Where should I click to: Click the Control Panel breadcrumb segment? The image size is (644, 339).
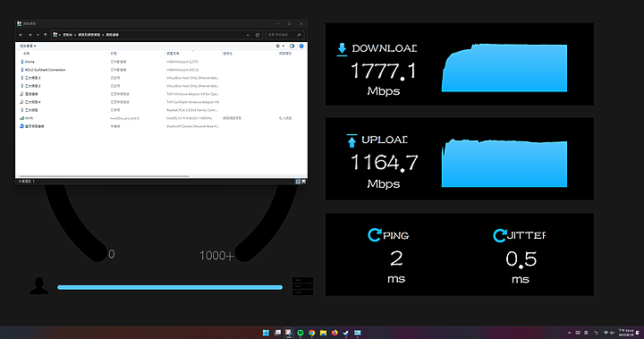coord(68,35)
